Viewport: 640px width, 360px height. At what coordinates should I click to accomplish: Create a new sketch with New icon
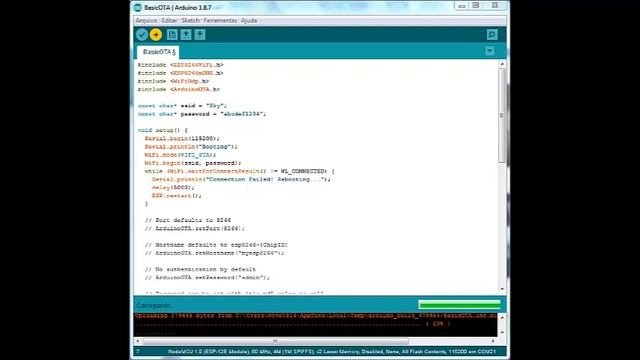[172, 35]
